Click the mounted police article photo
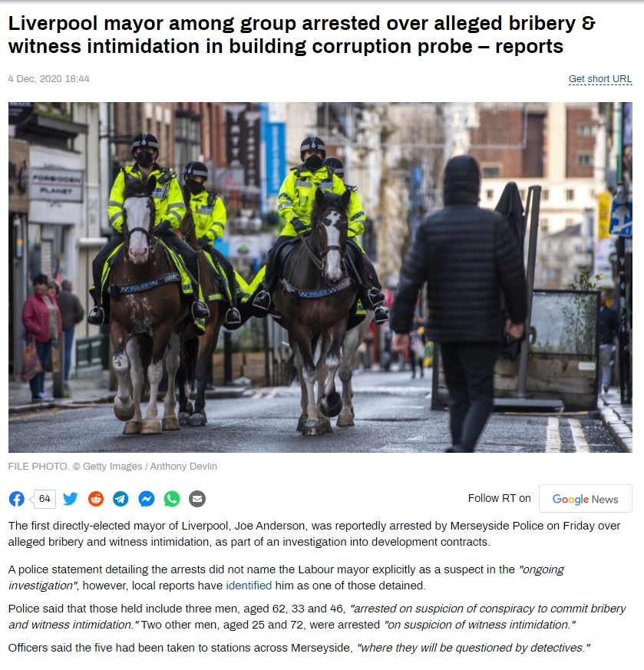The width and height of the screenshot is (644, 670). (320, 277)
